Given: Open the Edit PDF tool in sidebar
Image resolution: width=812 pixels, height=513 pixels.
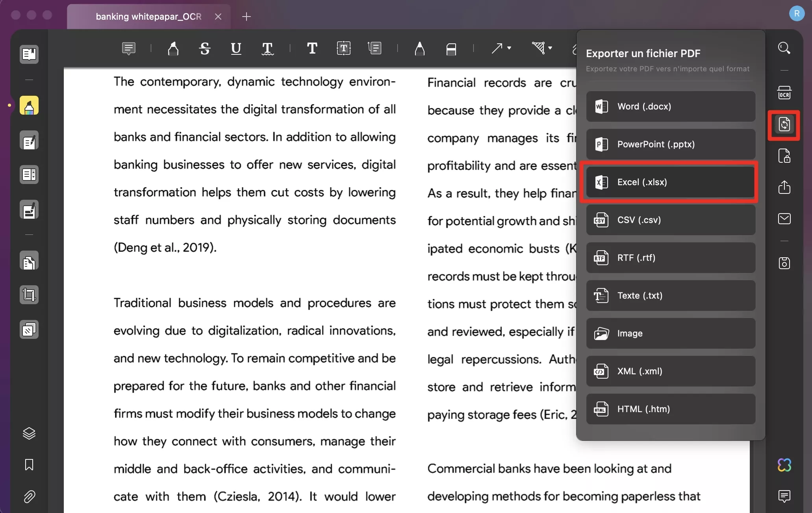Looking at the screenshot, I should coord(29,140).
